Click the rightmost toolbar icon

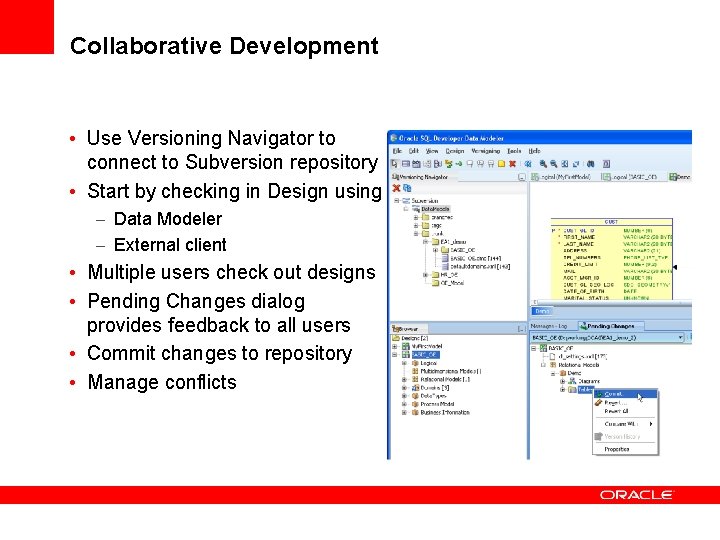[606, 163]
